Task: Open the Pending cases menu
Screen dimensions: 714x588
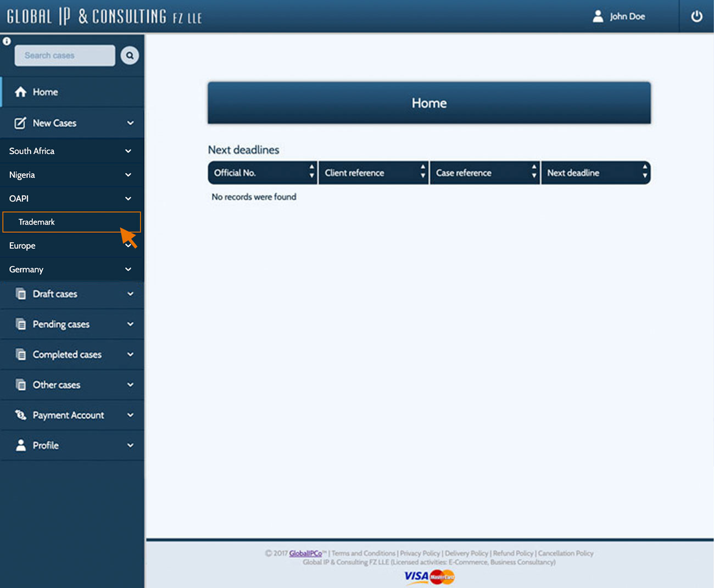Action: (x=61, y=324)
